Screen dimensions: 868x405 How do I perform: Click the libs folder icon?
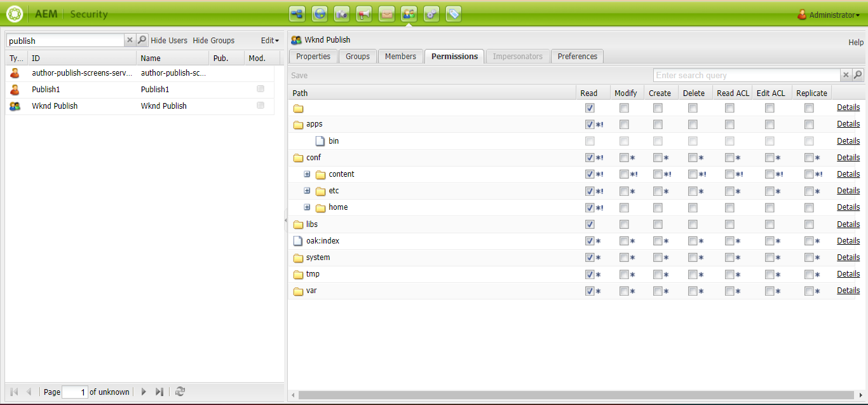(x=298, y=224)
